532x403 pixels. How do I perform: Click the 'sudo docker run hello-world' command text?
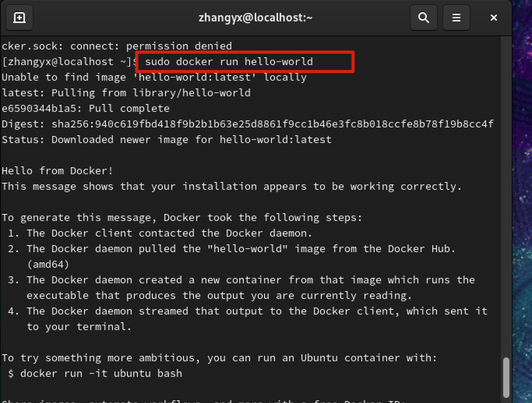click(229, 62)
